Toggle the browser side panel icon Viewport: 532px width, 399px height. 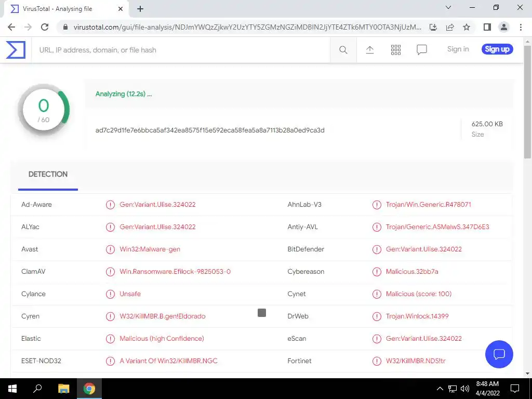coord(487,27)
